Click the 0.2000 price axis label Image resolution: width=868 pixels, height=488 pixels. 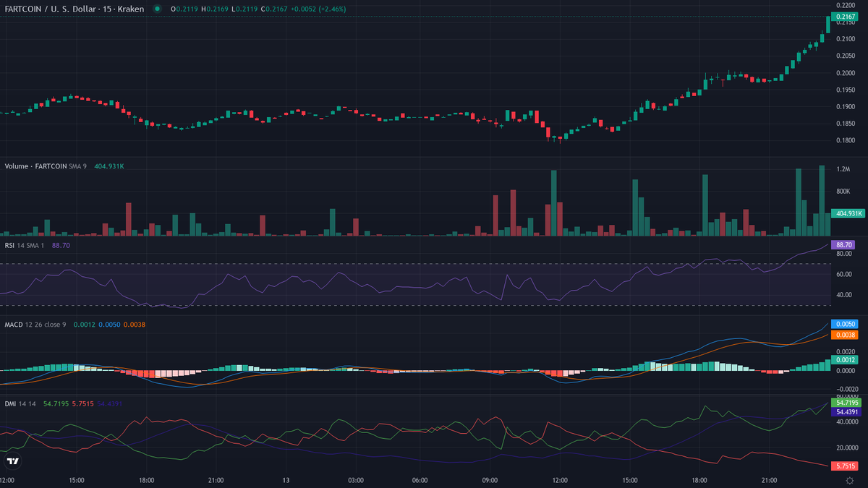[846, 73]
